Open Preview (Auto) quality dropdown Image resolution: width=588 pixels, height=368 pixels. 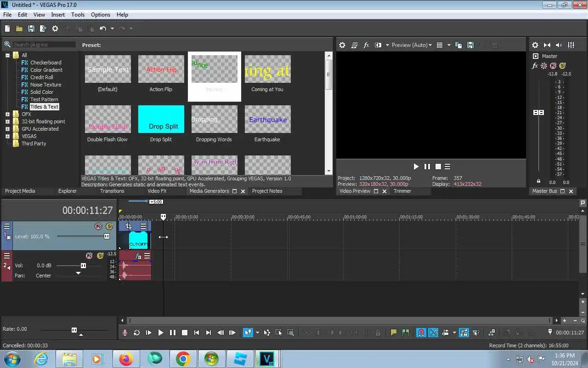(411, 45)
